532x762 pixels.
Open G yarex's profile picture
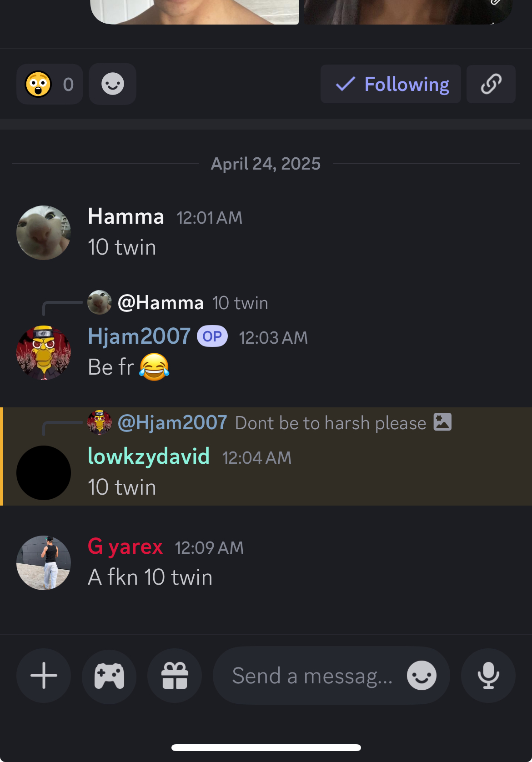click(x=44, y=563)
